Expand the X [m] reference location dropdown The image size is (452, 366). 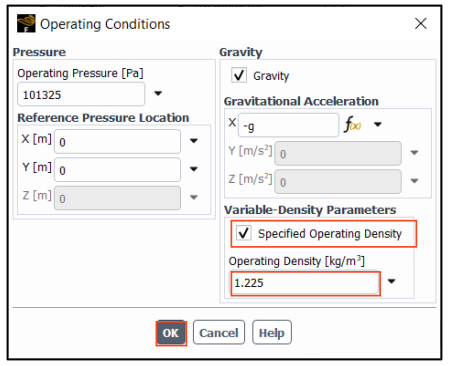194,141
